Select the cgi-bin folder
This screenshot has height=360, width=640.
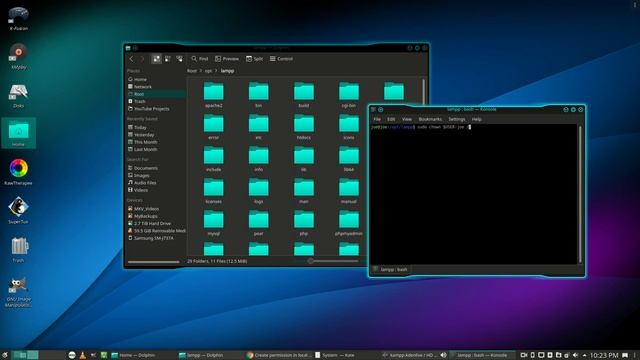click(349, 95)
